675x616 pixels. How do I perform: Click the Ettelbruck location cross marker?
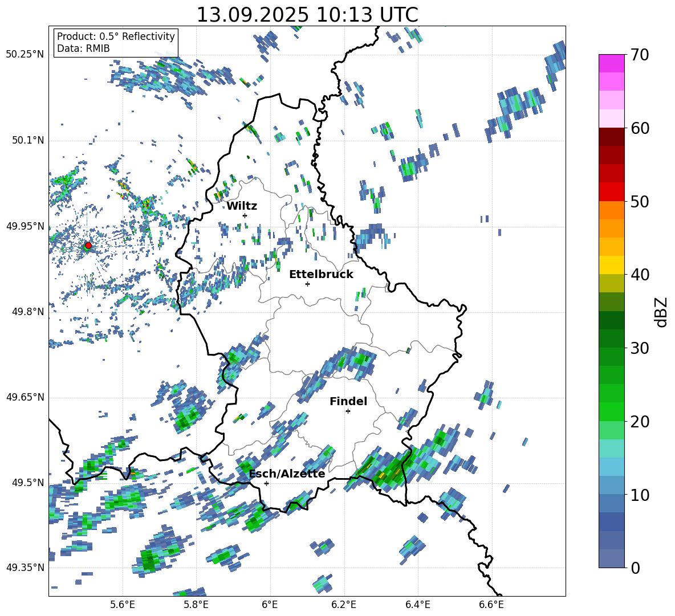click(307, 284)
